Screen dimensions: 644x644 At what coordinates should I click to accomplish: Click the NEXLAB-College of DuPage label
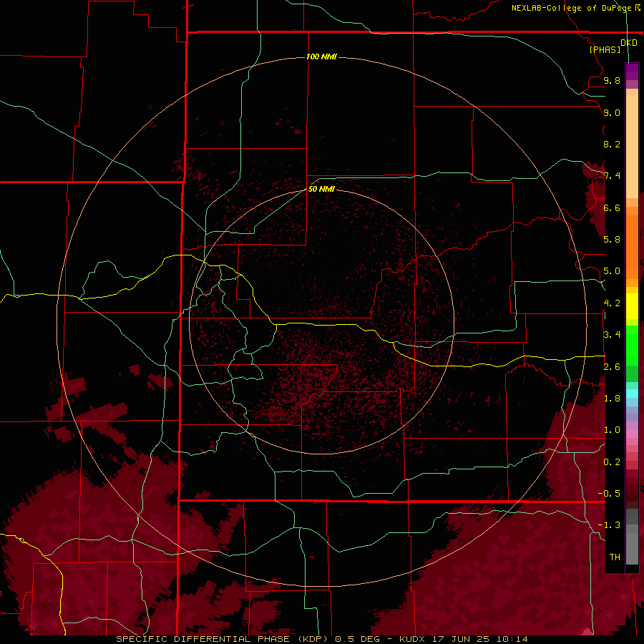click(571, 8)
